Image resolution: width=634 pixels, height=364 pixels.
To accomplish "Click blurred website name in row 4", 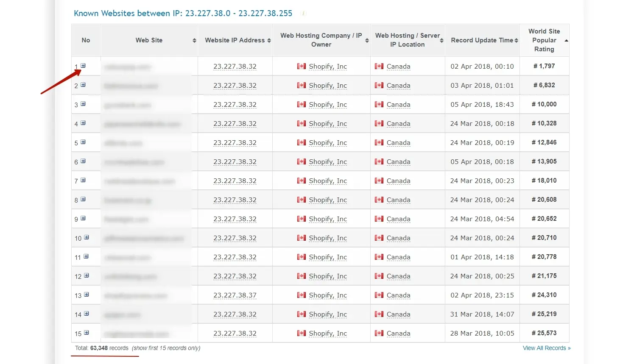I will 142,124.
